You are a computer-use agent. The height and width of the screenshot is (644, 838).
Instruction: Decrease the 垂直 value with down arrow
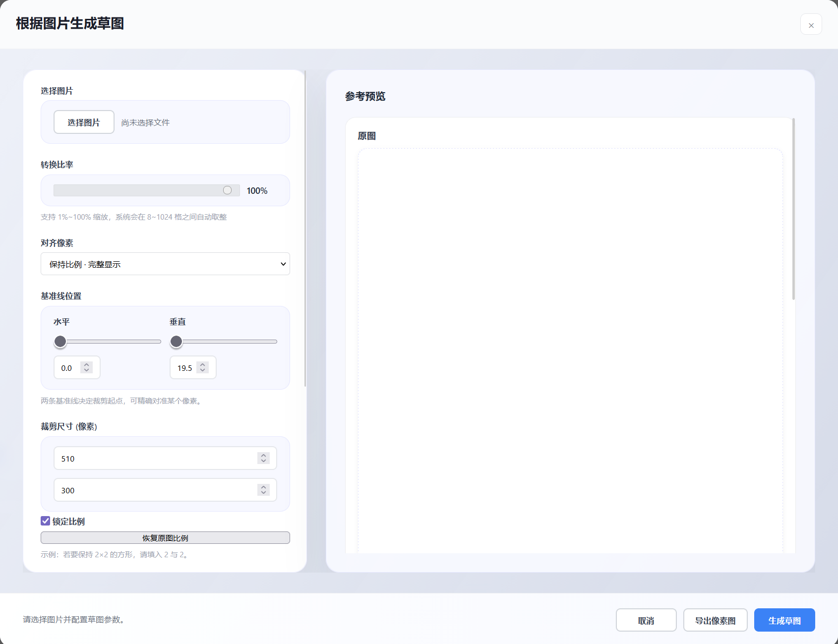pyautogui.click(x=202, y=370)
